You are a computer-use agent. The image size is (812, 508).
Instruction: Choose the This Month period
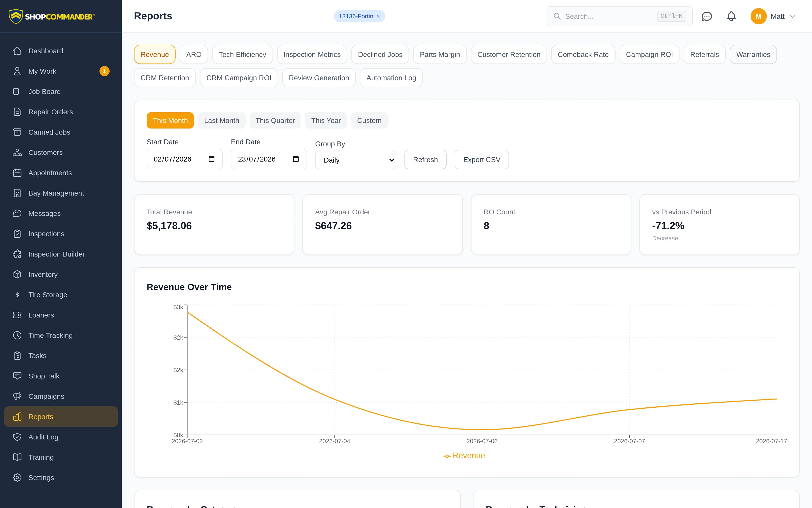170,120
